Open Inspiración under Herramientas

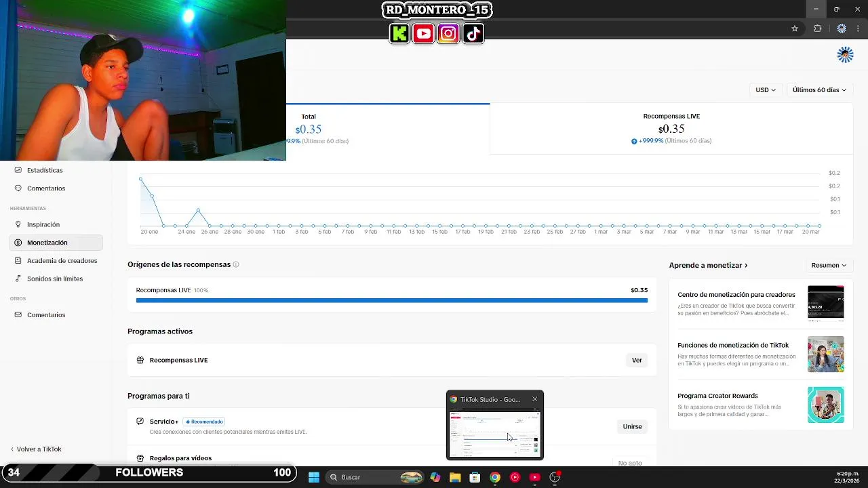pos(43,224)
